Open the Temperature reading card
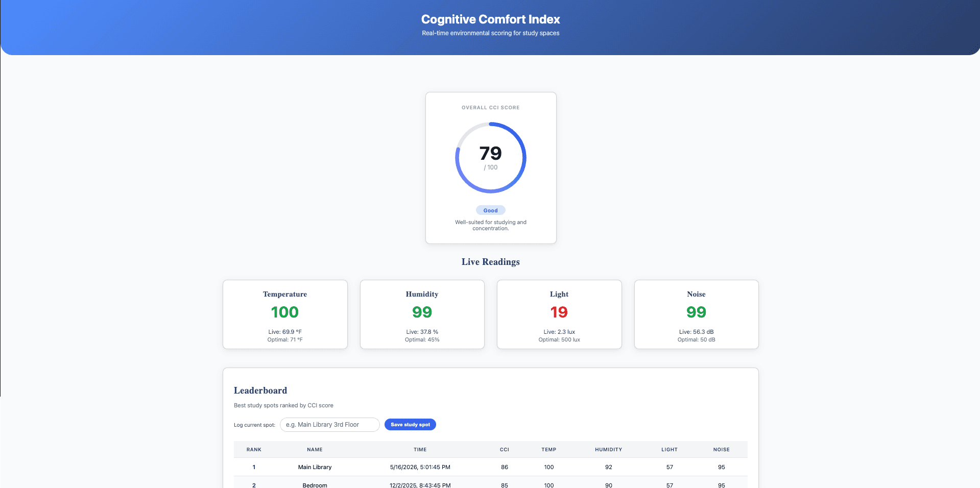This screenshot has height=488, width=980. coord(285,314)
